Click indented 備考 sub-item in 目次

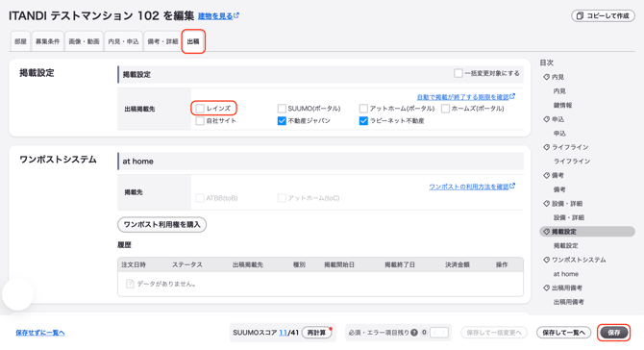coord(559,189)
